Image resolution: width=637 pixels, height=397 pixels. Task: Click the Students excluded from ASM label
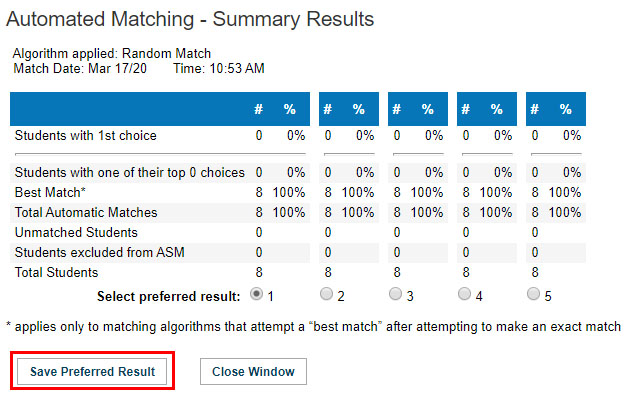tap(100, 252)
